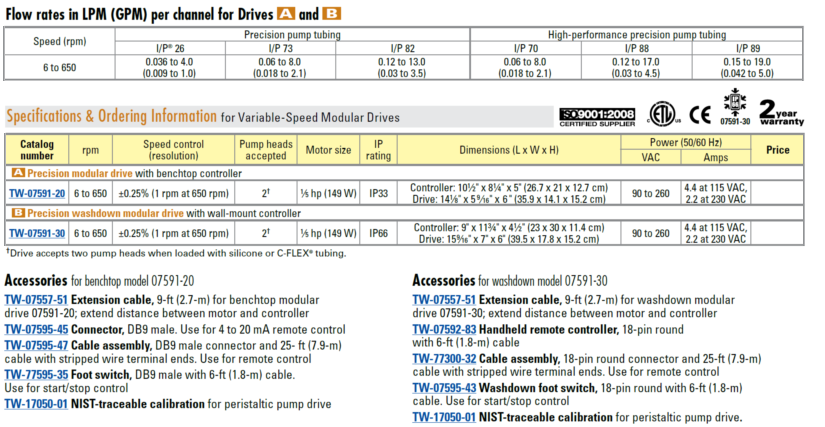The image size is (825, 427).
Task: Click the orange B badge in the flow rates heading
Action: tap(332, 14)
